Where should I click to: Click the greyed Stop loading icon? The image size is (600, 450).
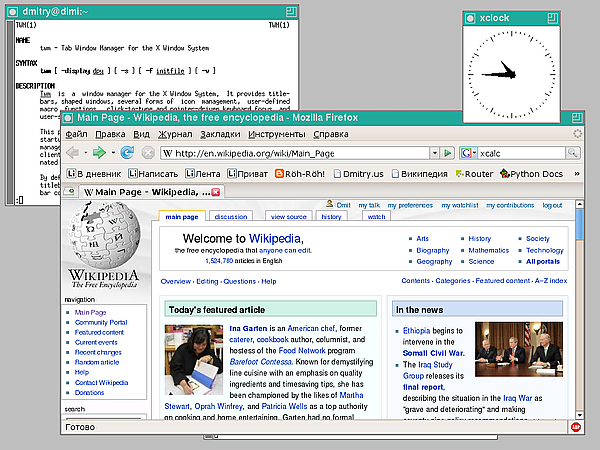tap(148, 153)
